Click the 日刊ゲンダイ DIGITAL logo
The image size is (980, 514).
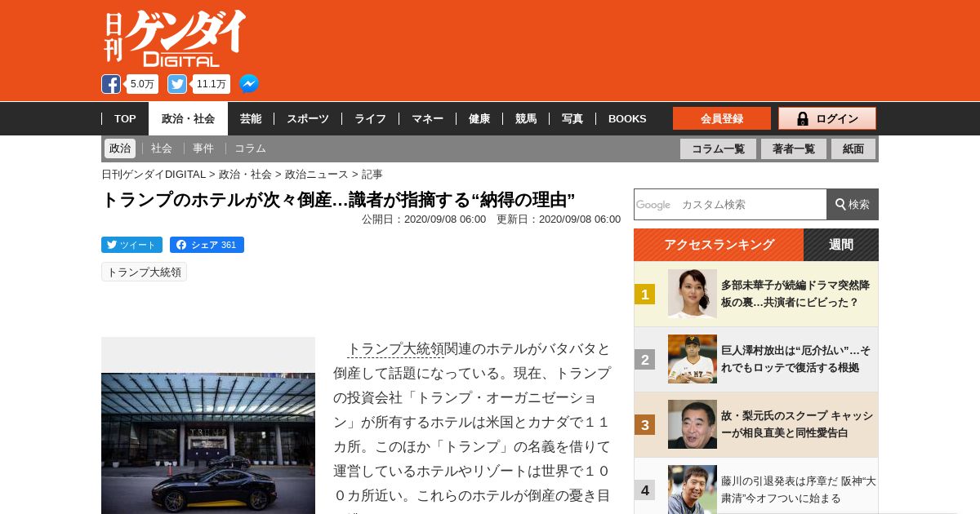click(x=175, y=38)
